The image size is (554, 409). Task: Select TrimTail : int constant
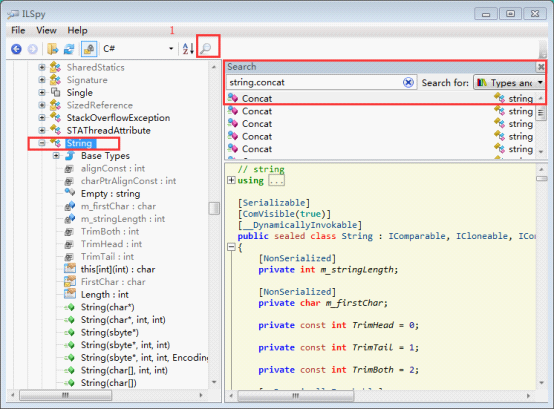[107, 257]
